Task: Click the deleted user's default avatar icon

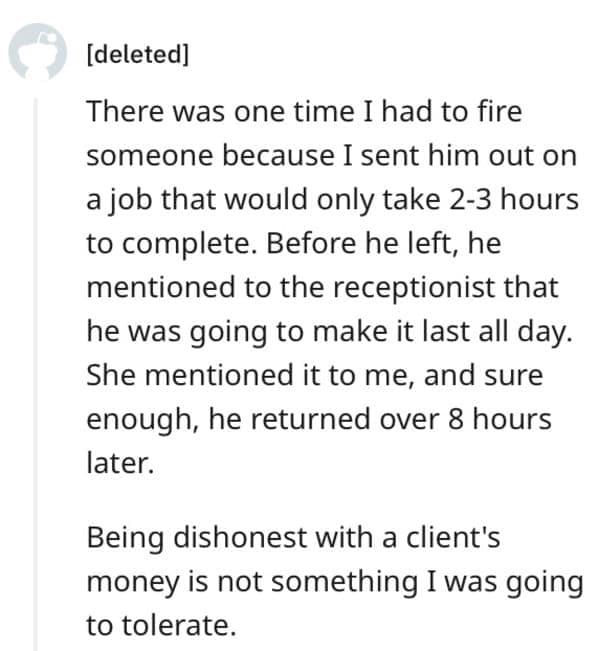Action: pos(37,51)
